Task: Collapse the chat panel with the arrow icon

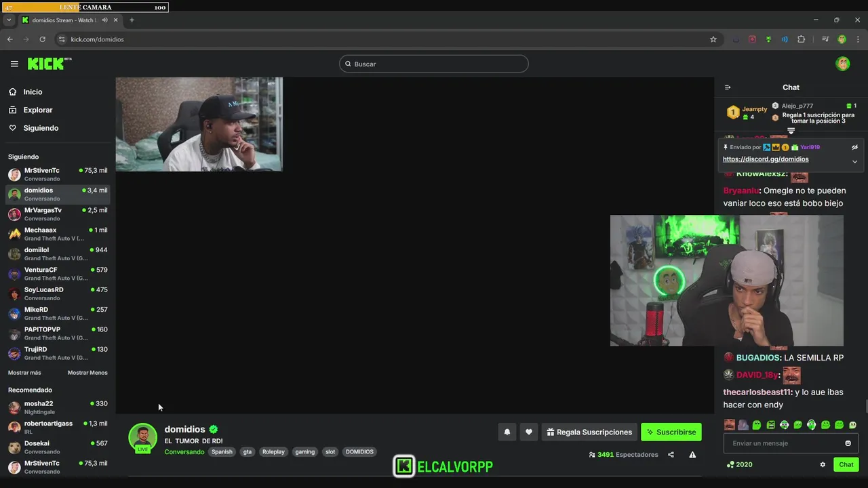Action: click(728, 87)
